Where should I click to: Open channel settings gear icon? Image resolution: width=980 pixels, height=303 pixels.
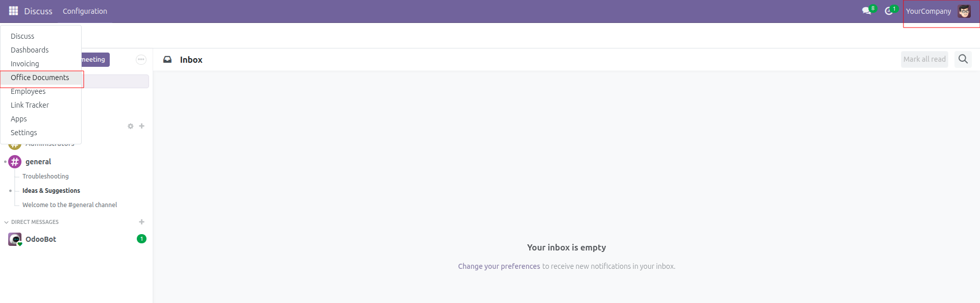pyautogui.click(x=131, y=126)
